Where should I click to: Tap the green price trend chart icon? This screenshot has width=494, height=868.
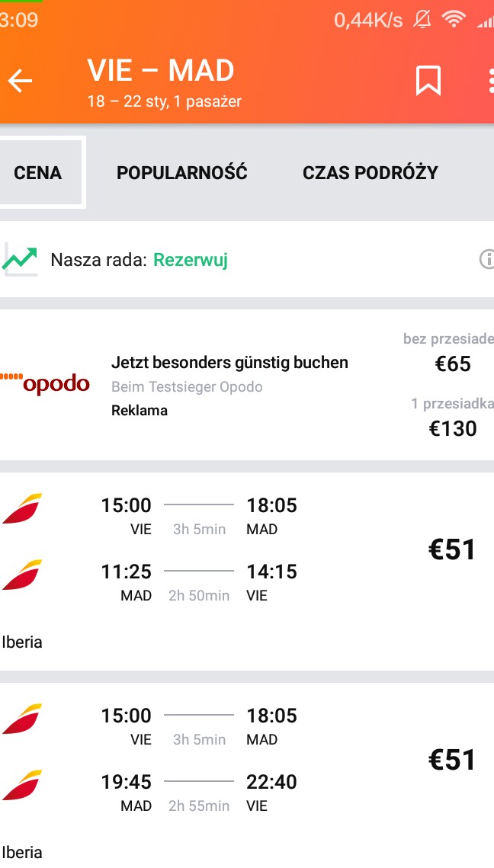click(20, 258)
